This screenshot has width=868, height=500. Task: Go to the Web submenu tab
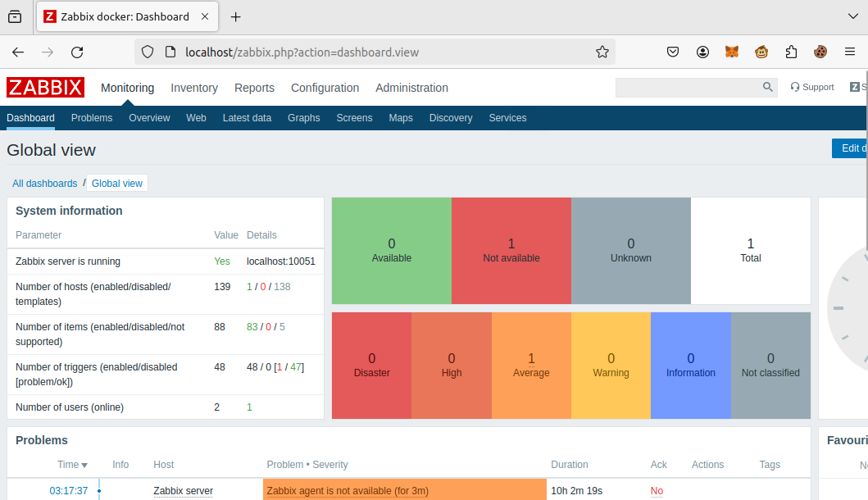coord(196,118)
